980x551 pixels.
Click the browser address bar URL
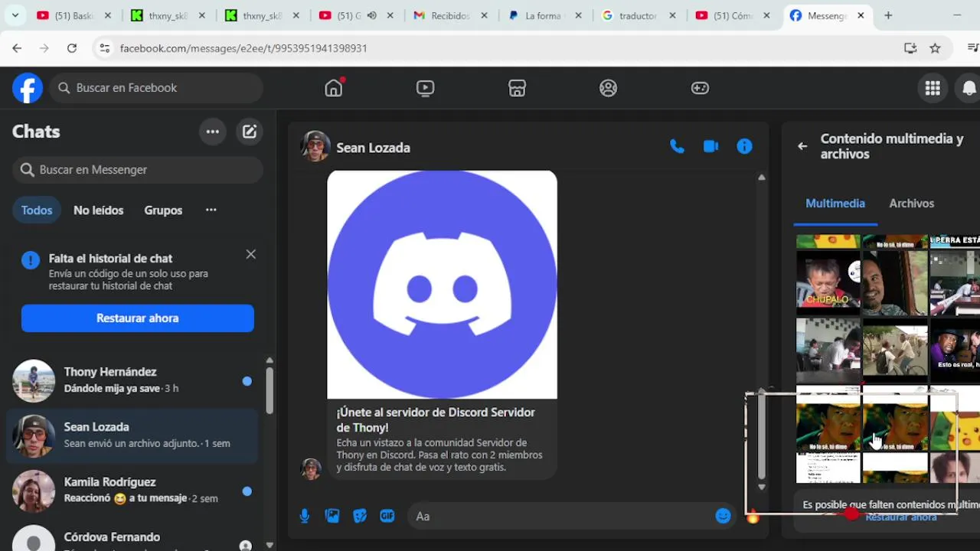coord(243,48)
